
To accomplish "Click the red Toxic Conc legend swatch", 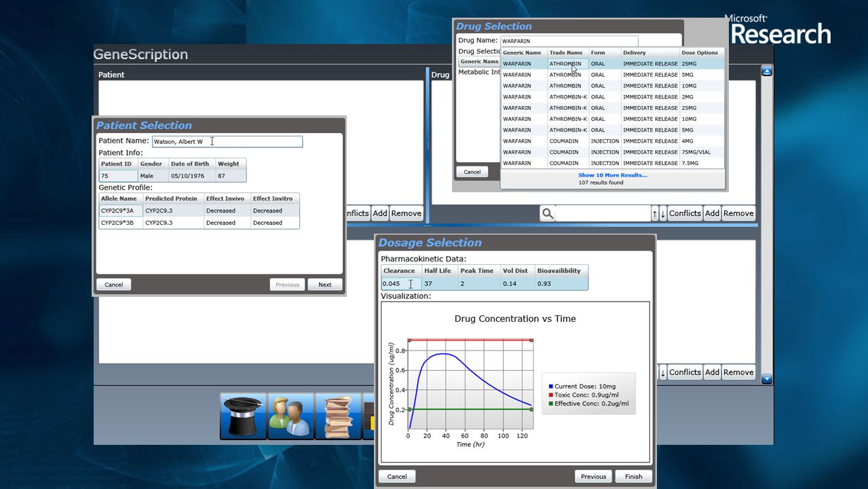I will 550,395.
